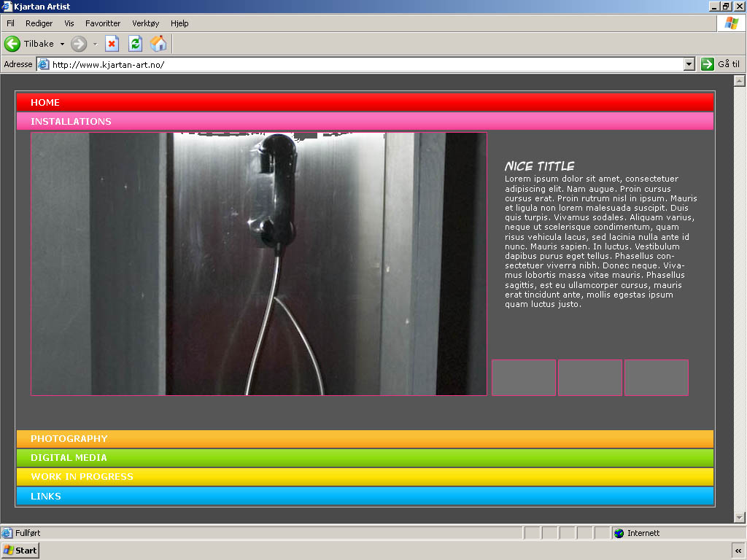This screenshot has width=747, height=560.
Task: Open the blue LINKS section
Action: 365,496
